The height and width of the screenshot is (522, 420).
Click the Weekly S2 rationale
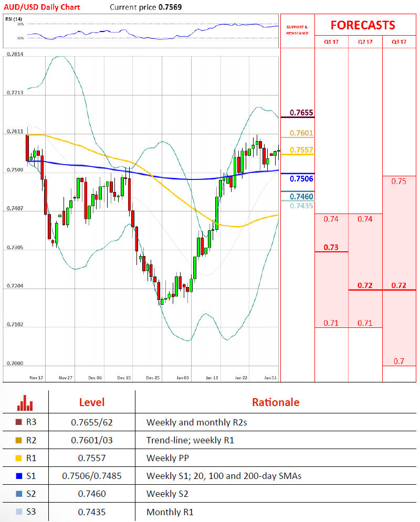tap(167, 494)
